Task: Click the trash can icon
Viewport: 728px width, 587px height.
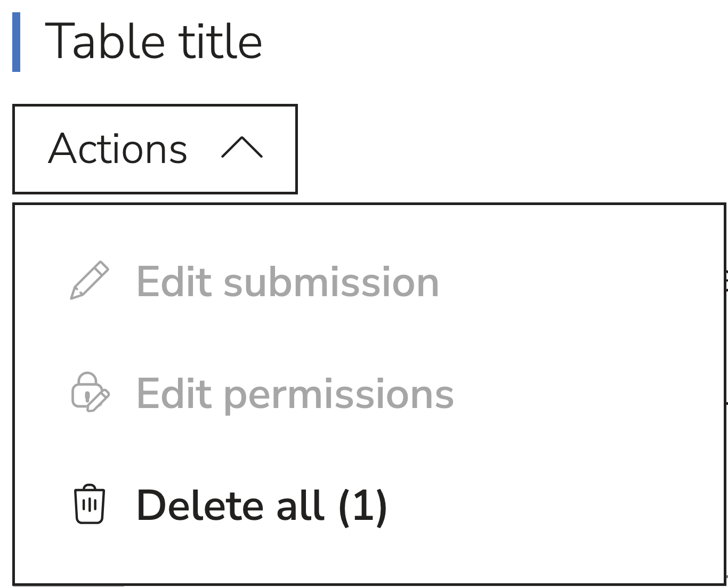Action: [x=89, y=504]
